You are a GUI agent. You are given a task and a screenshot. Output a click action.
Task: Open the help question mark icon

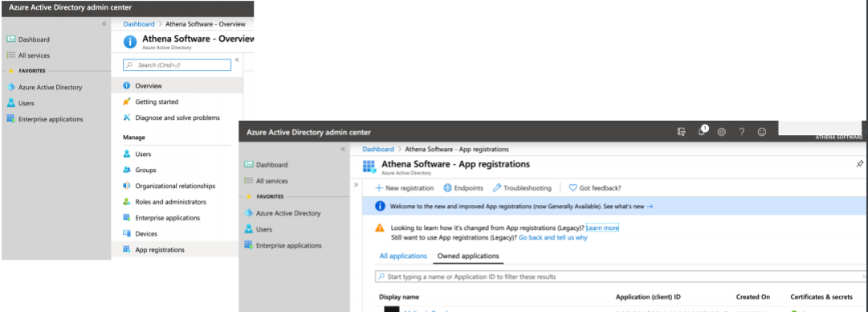[x=742, y=132]
